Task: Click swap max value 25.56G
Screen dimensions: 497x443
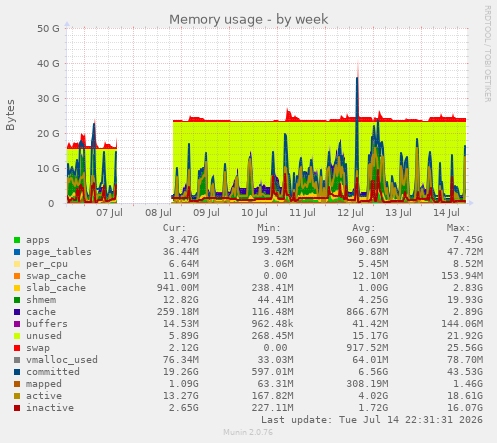Action: [465, 348]
